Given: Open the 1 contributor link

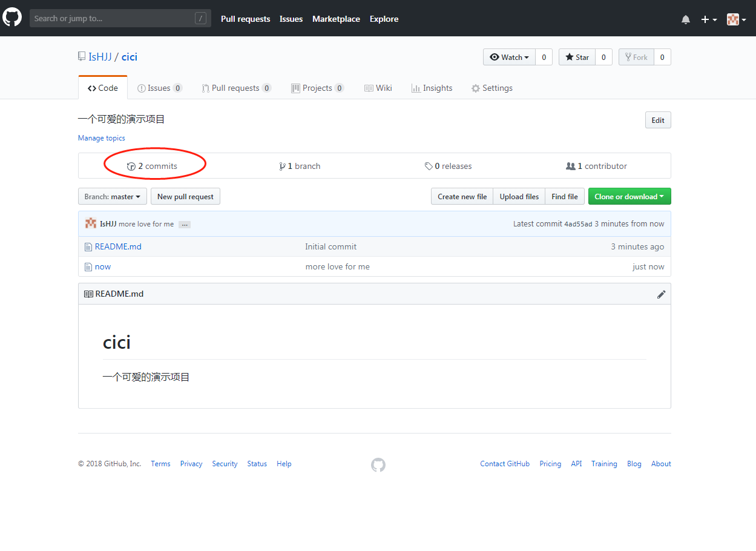Looking at the screenshot, I should click(x=596, y=166).
